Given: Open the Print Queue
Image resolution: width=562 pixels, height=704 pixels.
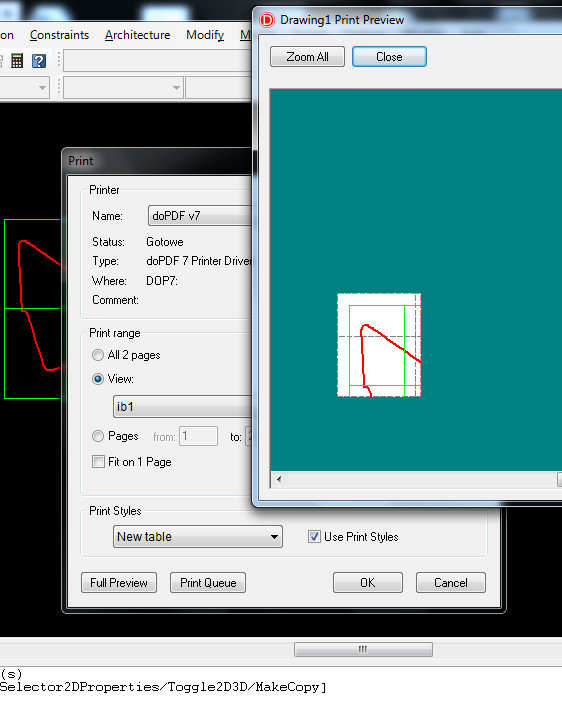Looking at the screenshot, I should pos(208,583).
